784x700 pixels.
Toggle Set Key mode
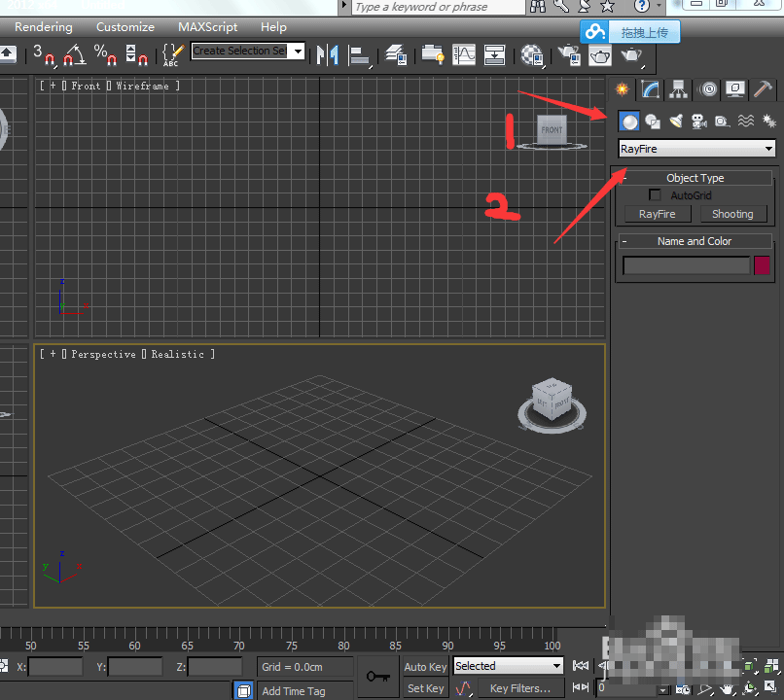coord(425,688)
